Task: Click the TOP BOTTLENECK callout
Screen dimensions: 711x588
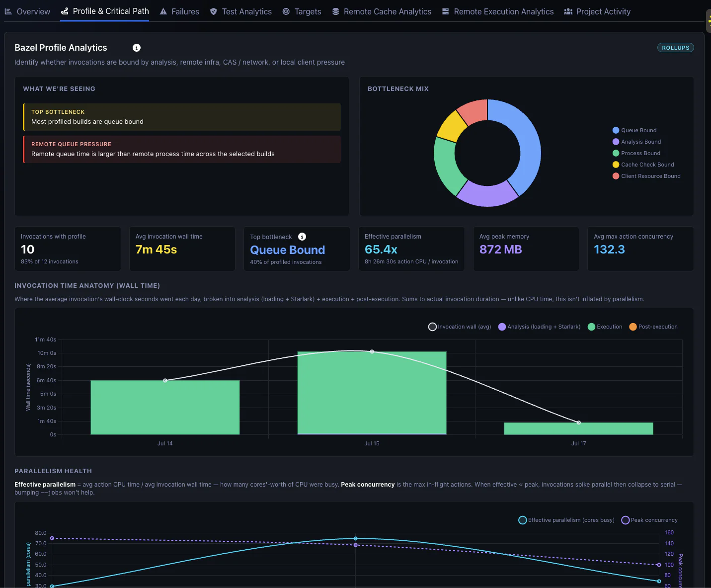Action: (x=182, y=117)
